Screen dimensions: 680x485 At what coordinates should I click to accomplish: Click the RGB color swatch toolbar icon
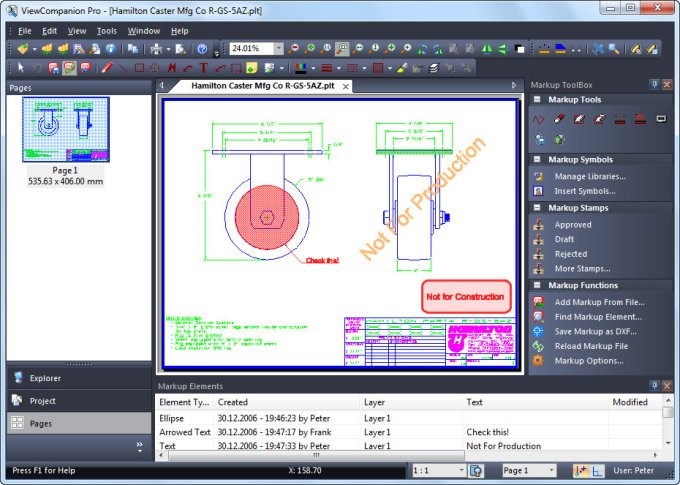301,68
